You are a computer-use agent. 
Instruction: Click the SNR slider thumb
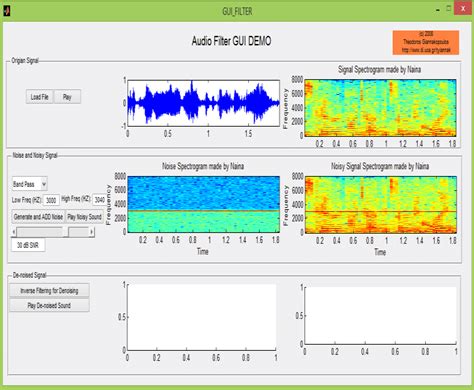tap(65, 232)
